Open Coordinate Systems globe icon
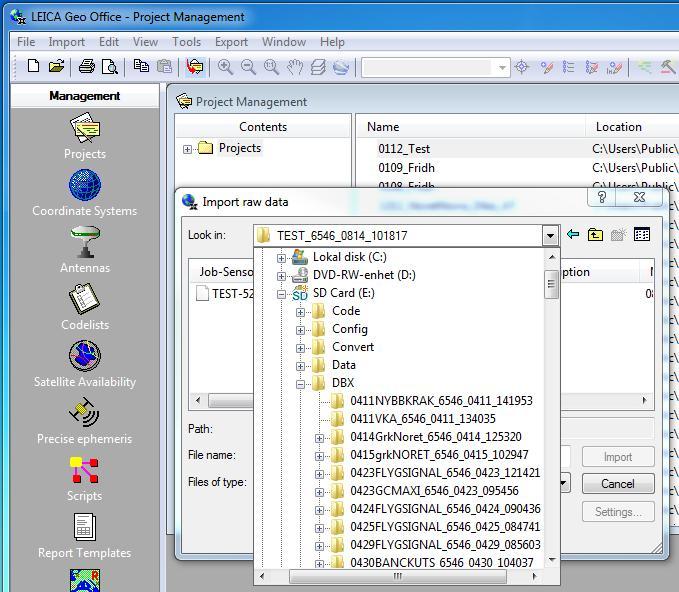Image resolution: width=679 pixels, height=592 pixels. (x=85, y=185)
